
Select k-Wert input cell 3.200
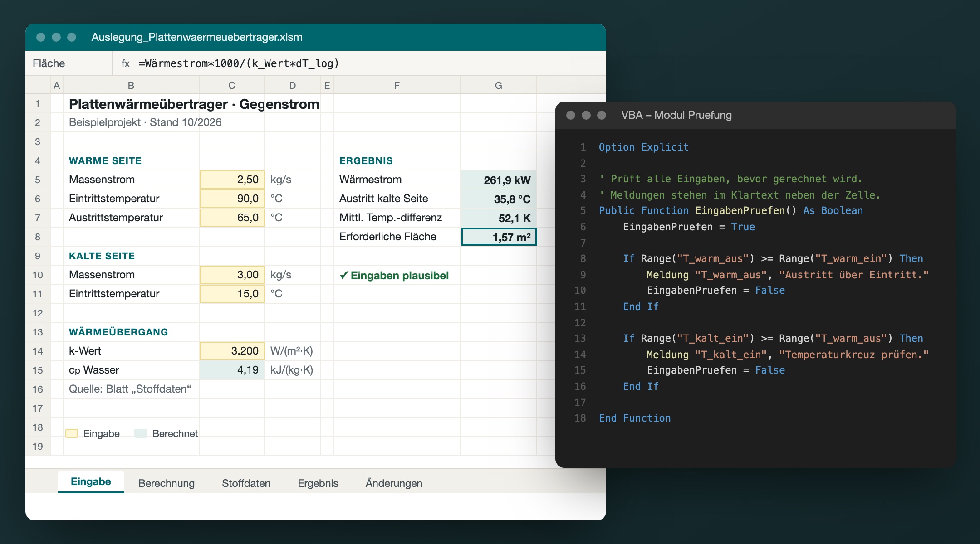point(232,351)
